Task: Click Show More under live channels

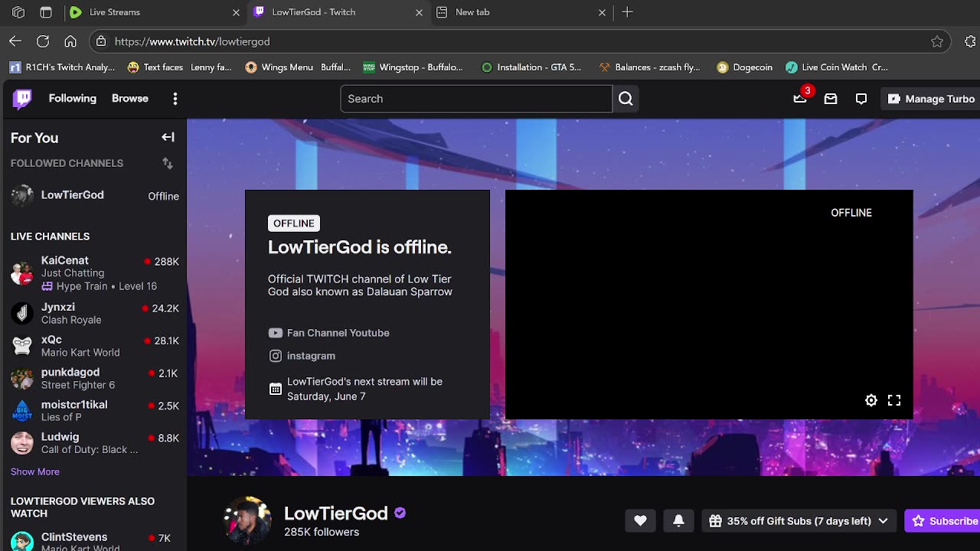Action: pyautogui.click(x=35, y=471)
